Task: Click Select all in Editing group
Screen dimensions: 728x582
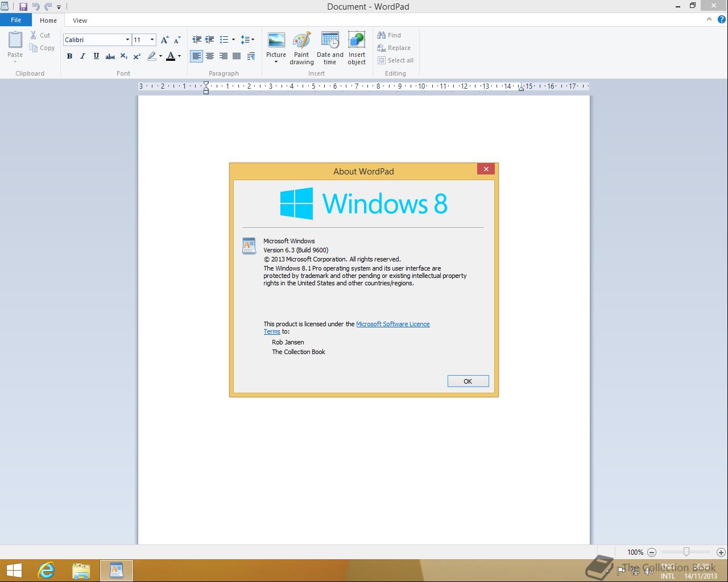Action: pos(395,60)
